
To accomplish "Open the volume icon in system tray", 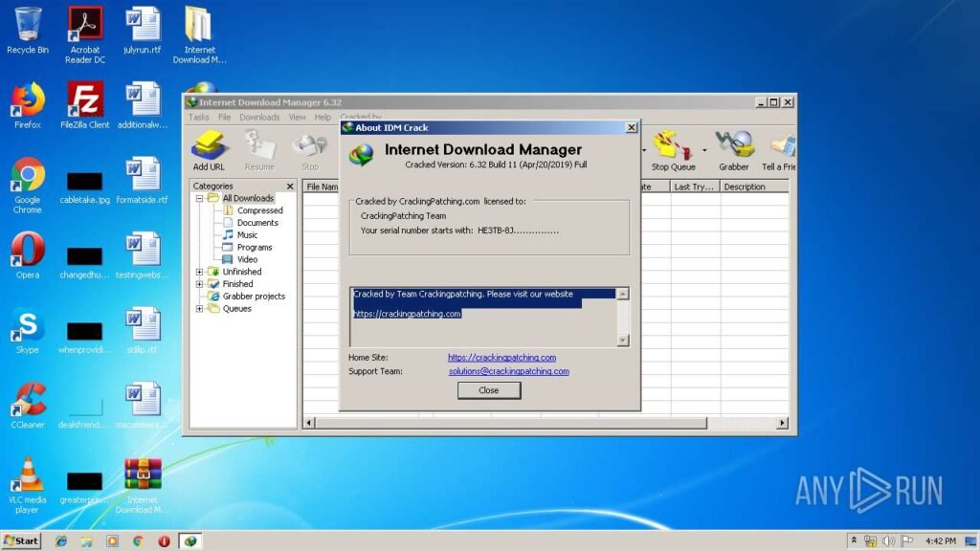I will [888, 541].
